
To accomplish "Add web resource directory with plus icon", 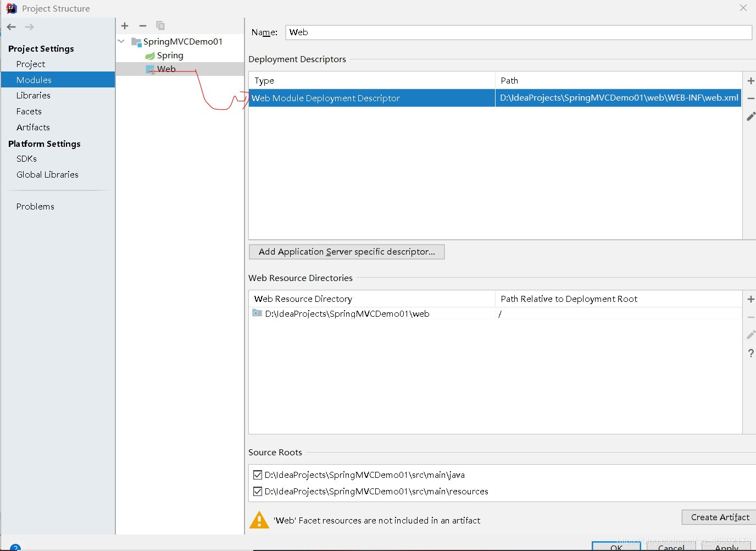I will coord(751,299).
